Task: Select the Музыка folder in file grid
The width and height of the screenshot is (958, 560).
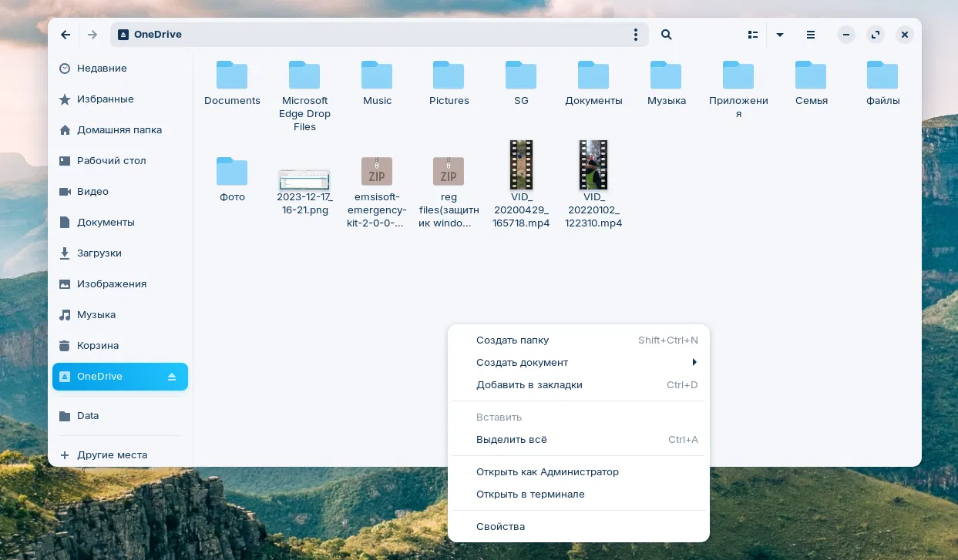Action: pyautogui.click(x=666, y=75)
